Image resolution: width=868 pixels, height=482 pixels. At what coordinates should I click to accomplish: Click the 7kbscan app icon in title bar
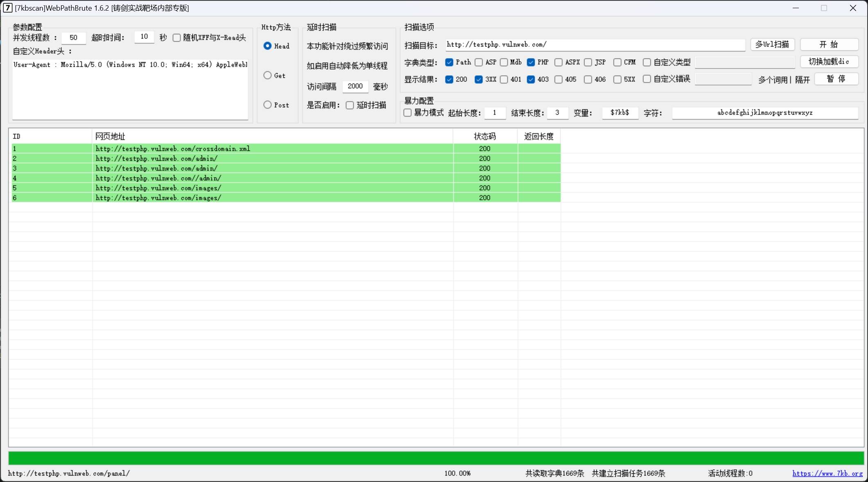[7, 8]
